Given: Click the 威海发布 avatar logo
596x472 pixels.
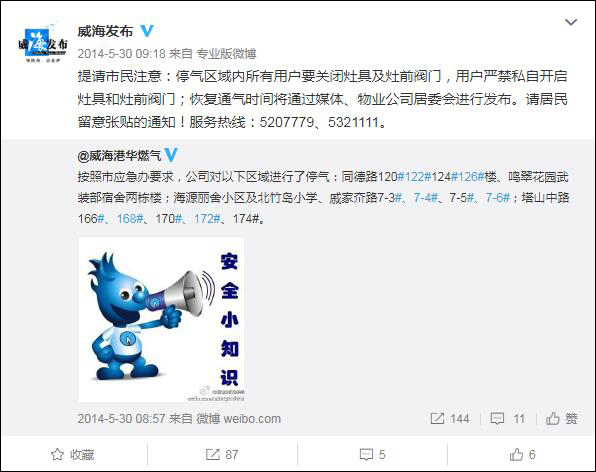Looking at the screenshot, I should pyautogui.click(x=43, y=44).
